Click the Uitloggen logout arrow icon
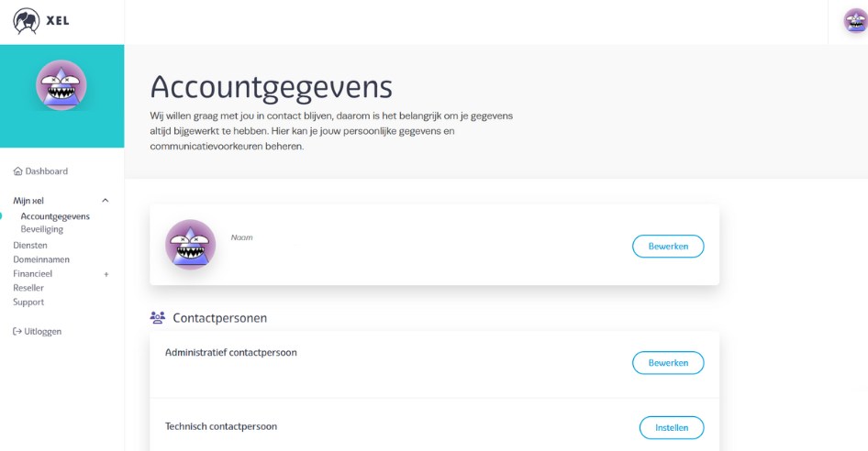 17,332
